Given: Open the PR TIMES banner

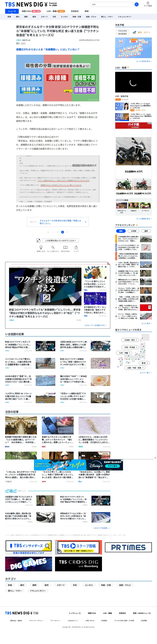Looking at the screenshot, I should tap(128, 548).
